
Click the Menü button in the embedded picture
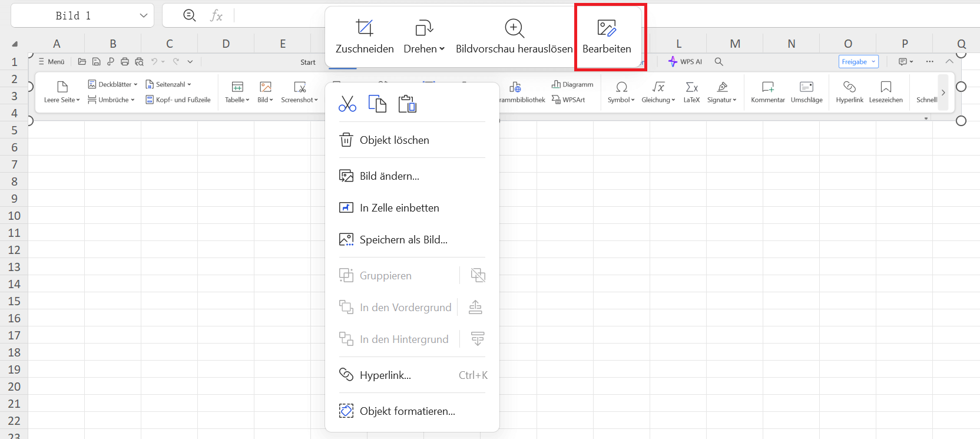[x=52, y=62]
